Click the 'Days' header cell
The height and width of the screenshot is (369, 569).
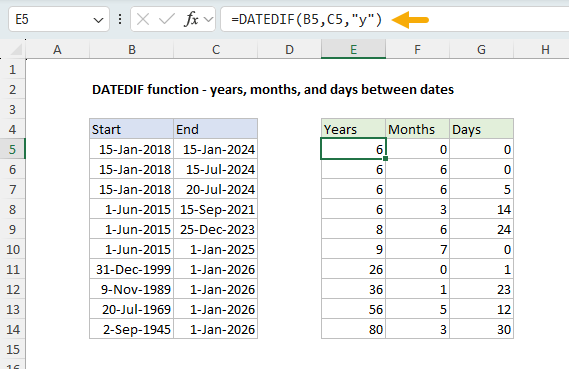click(481, 129)
